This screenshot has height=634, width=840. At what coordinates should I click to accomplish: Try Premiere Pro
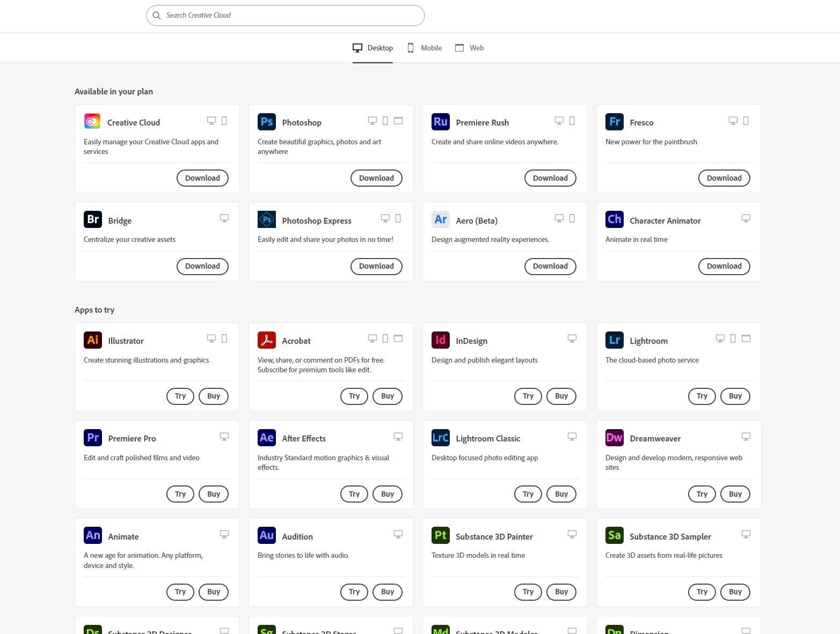coord(180,494)
